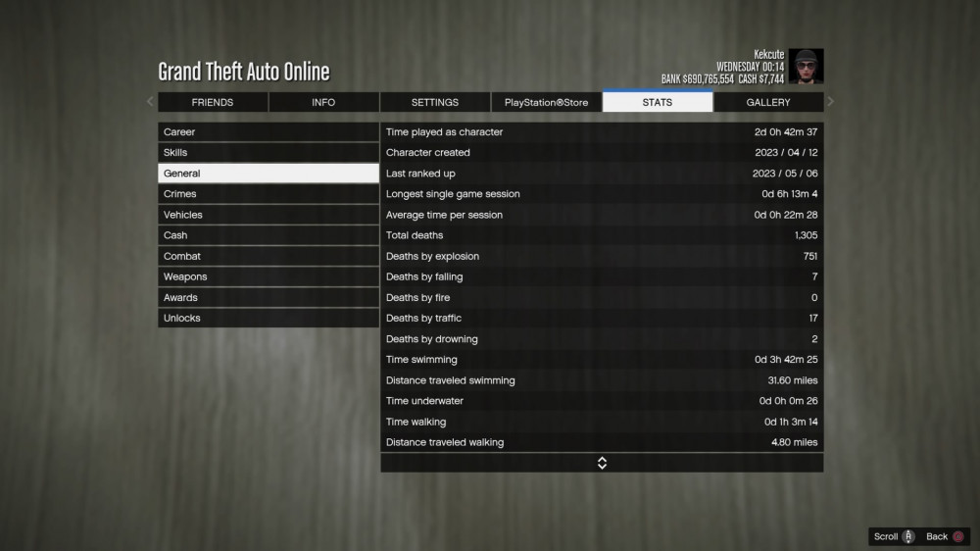Click the Back circle button icon
This screenshot has width=980, height=551.
pyautogui.click(x=958, y=536)
